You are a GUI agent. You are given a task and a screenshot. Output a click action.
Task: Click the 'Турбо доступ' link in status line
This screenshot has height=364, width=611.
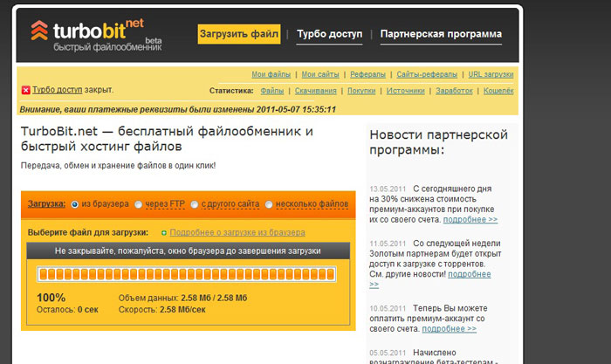click(x=58, y=90)
